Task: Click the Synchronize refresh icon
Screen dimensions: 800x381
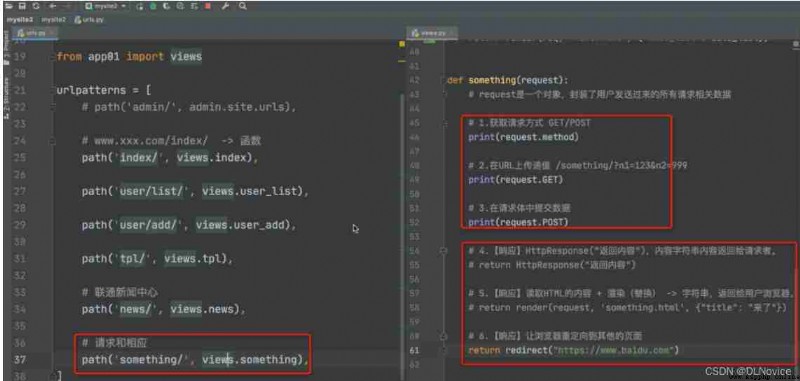Action: (x=36, y=6)
